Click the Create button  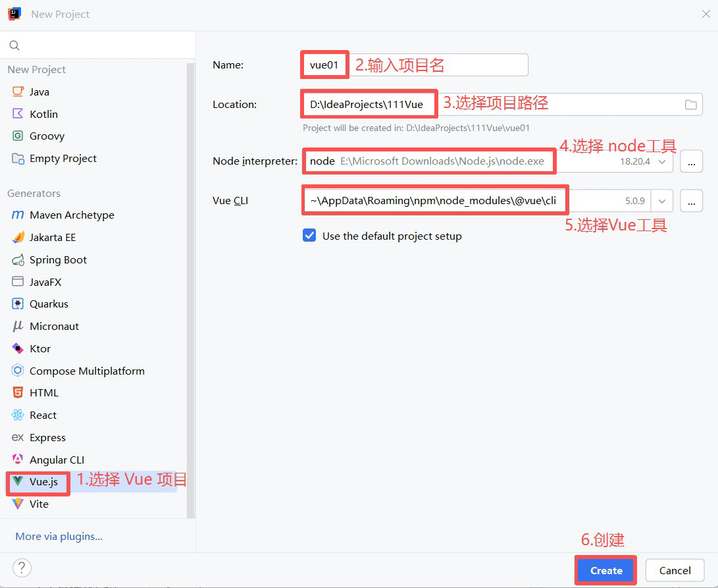pos(606,571)
